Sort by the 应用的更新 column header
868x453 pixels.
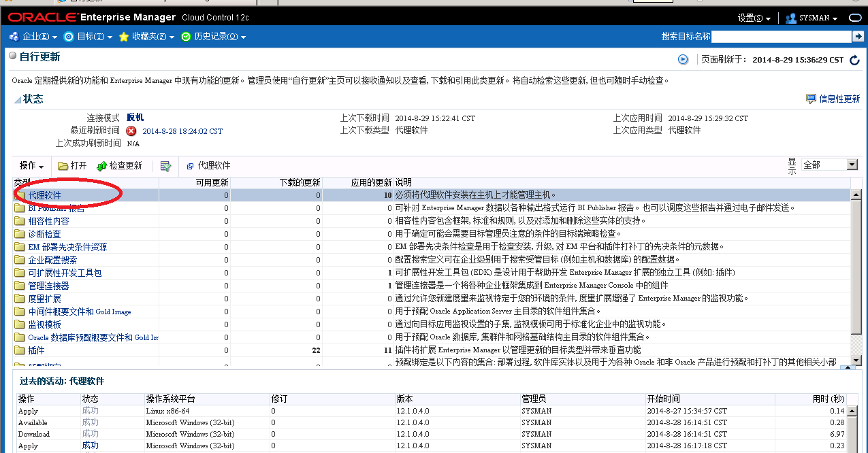coord(358,182)
